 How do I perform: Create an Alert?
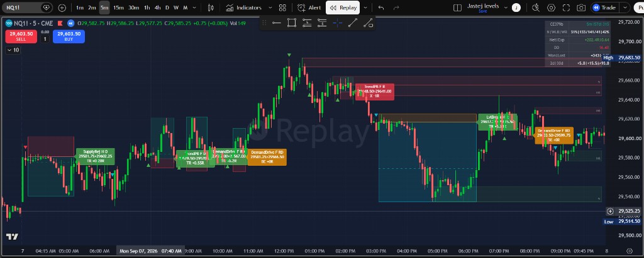coord(309,8)
